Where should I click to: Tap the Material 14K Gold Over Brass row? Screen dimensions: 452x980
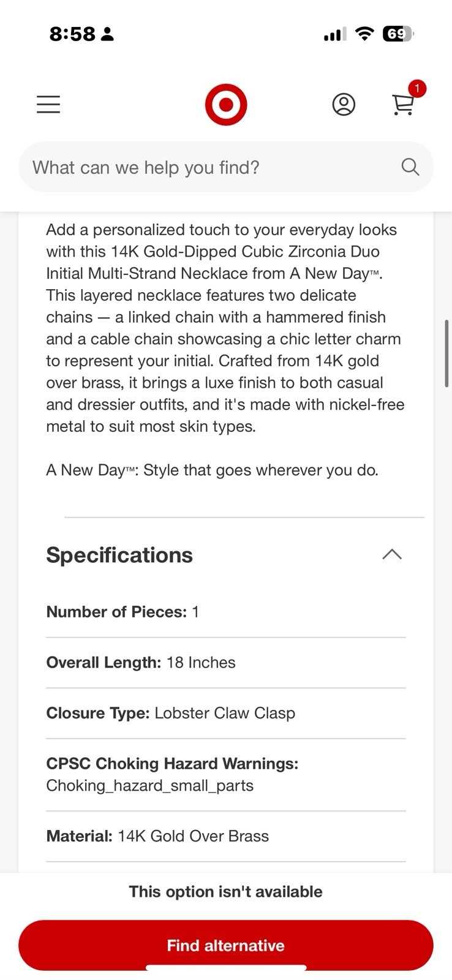pos(226,836)
